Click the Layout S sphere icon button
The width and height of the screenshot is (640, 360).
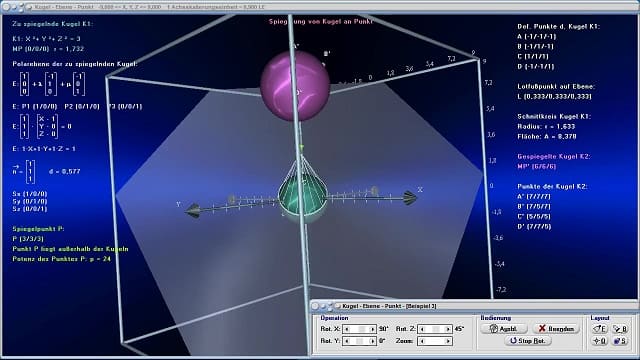[620, 341]
